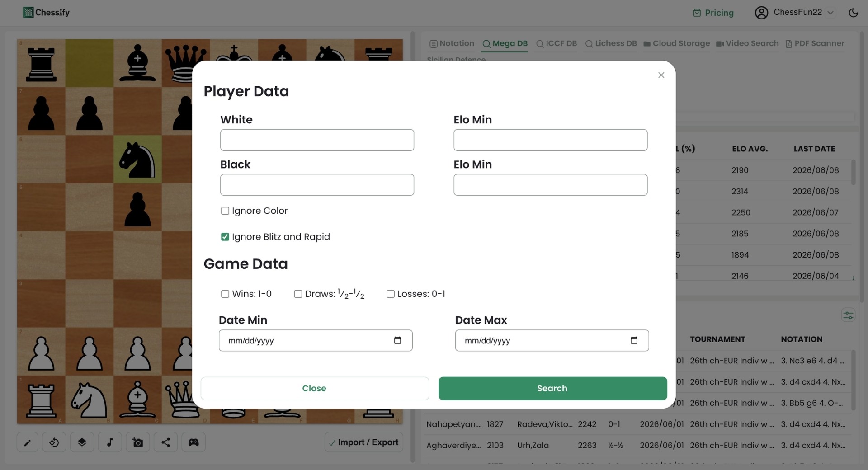
Task: Click the flip board rotate icon
Action: coord(54,442)
